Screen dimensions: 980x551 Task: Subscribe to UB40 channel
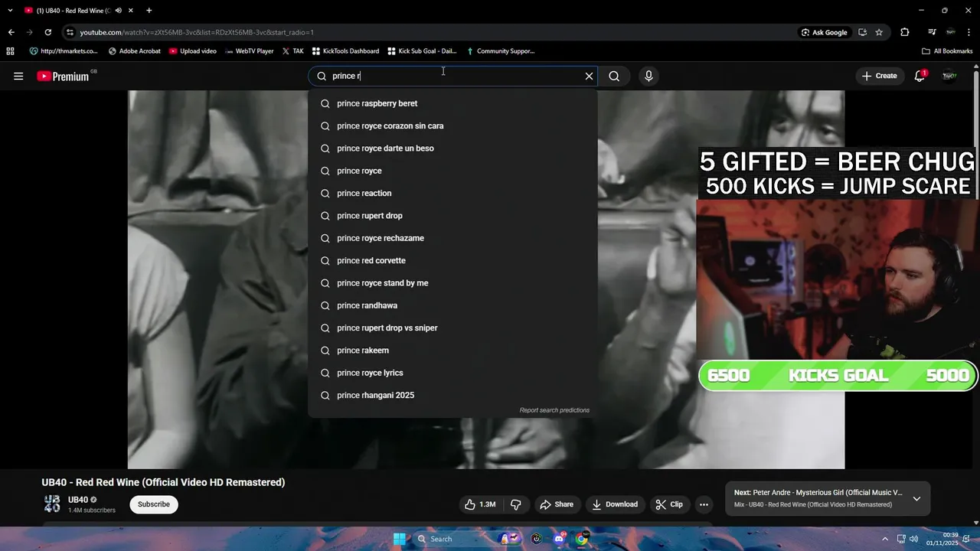click(154, 504)
